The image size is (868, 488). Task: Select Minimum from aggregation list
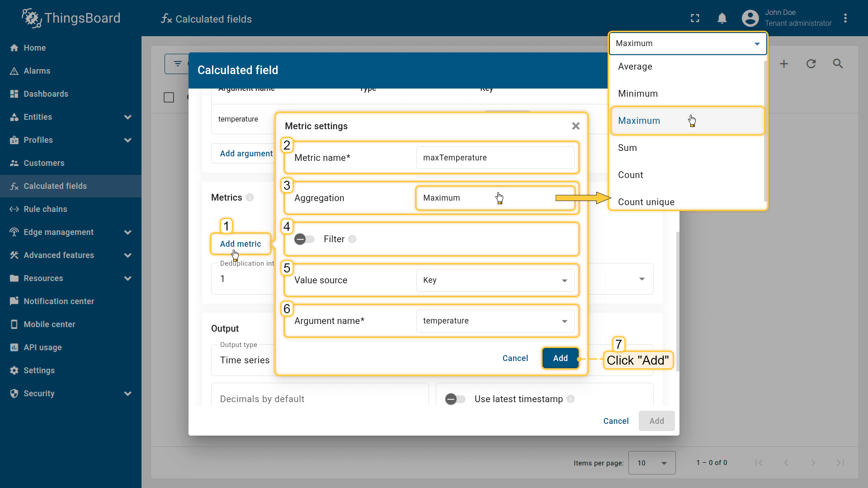(637, 94)
